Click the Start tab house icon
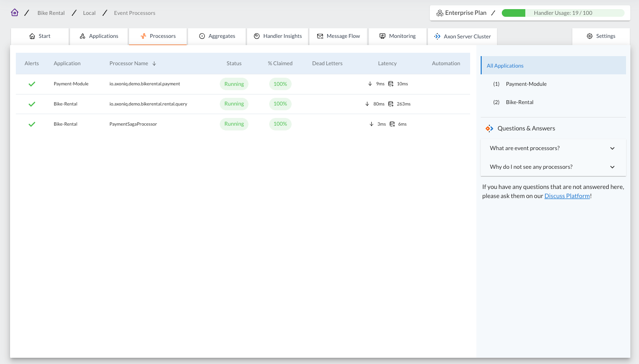The width and height of the screenshot is (639, 364). (32, 36)
